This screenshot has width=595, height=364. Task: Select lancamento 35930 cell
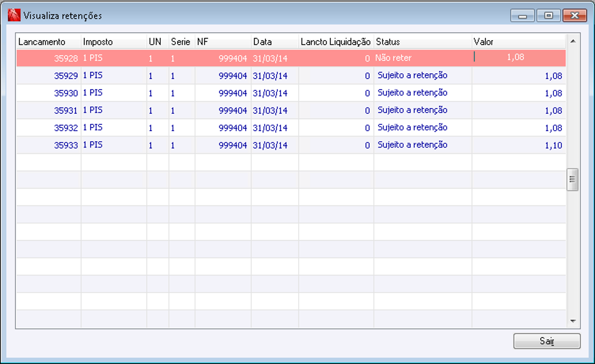49,93
